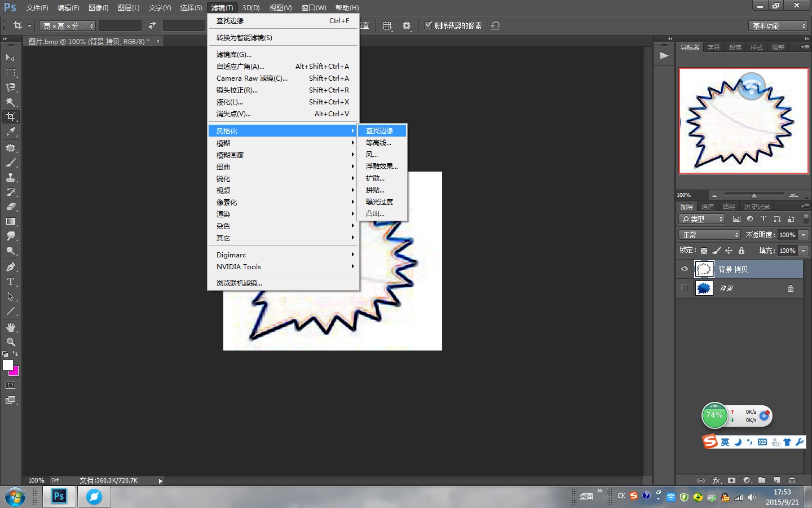Viewport: 812px width, 508px height.
Task: Toggle lock image pixels brush icon
Action: click(x=716, y=251)
